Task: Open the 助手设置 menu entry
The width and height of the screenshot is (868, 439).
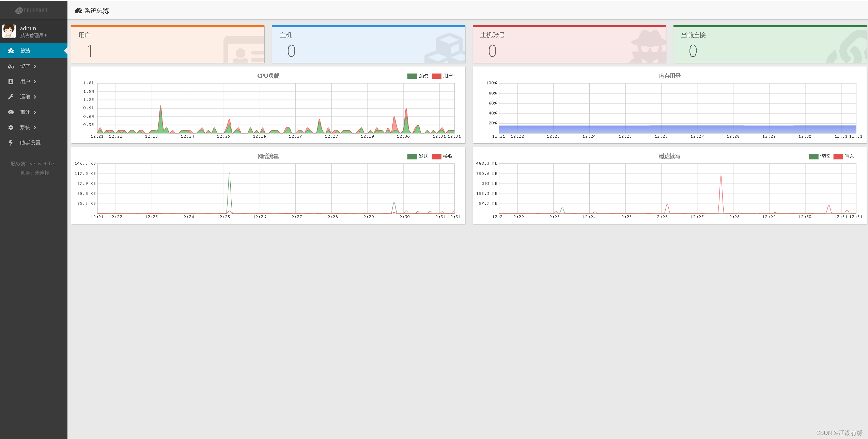Action: (x=30, y=143)
